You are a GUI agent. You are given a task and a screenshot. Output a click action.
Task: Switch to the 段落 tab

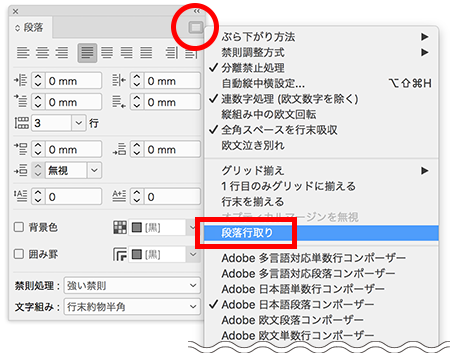[30, 28]
